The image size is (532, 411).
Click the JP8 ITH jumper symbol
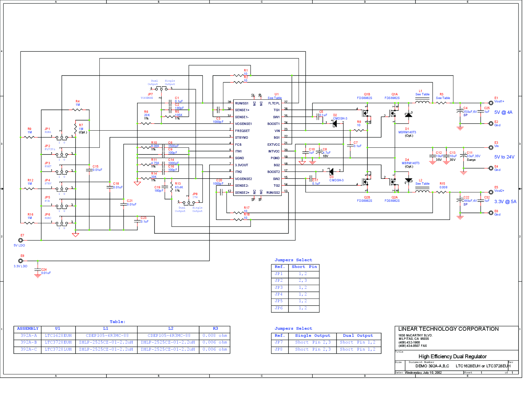click(188, 202)
